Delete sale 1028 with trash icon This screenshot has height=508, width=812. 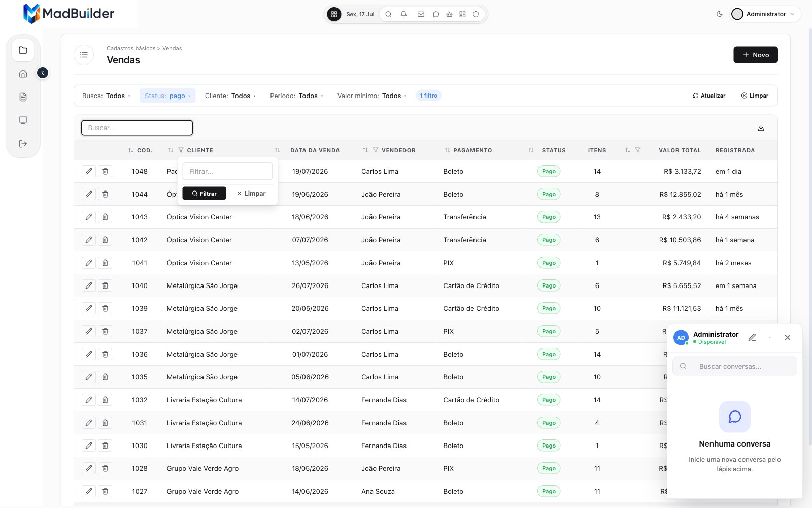pyautogui.click(x=105, y=468)
